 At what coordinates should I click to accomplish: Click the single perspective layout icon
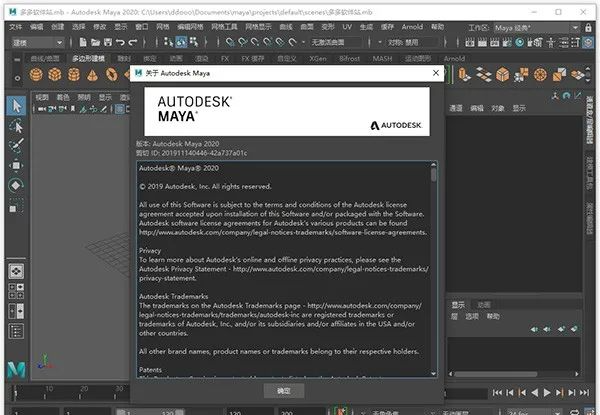[x=16, y=271]
